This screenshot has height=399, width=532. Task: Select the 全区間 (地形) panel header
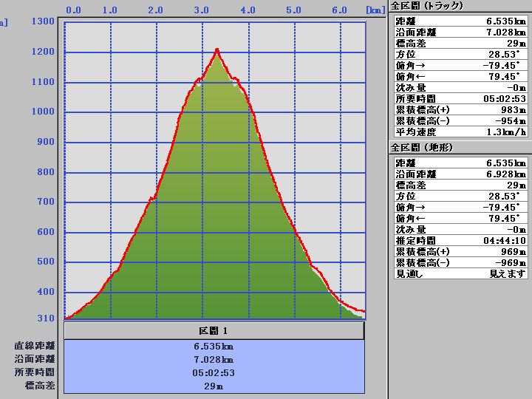(422, 148)
